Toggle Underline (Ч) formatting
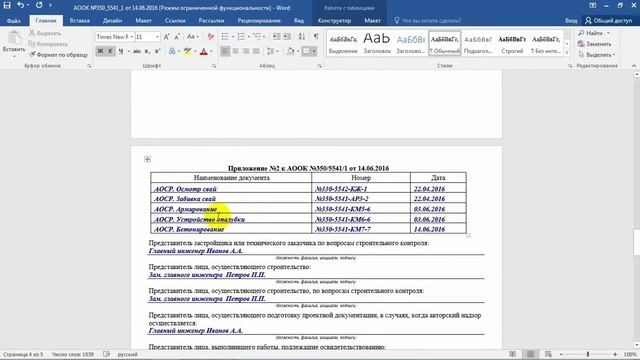 (121, 51)
